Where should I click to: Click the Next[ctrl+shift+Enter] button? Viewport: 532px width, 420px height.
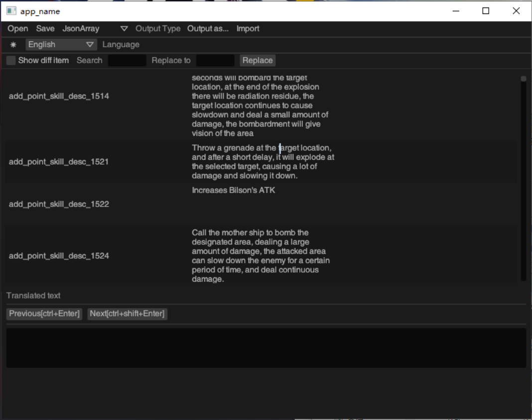point(127,314)
